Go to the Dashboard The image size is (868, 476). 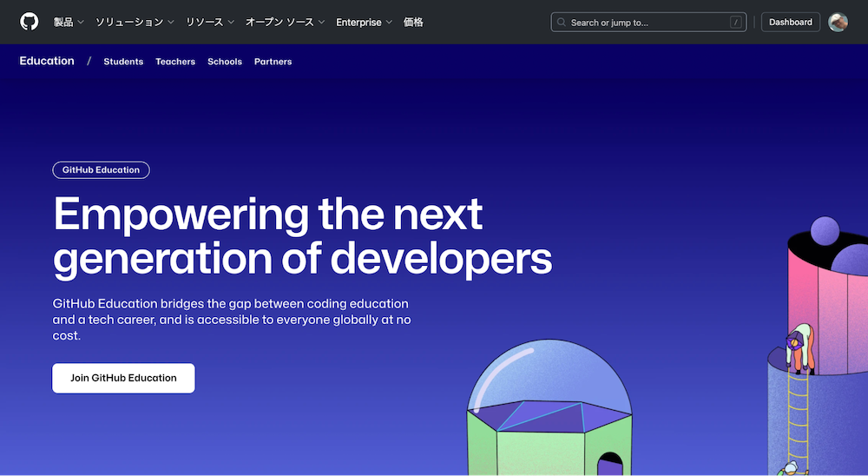click(791, 23)
